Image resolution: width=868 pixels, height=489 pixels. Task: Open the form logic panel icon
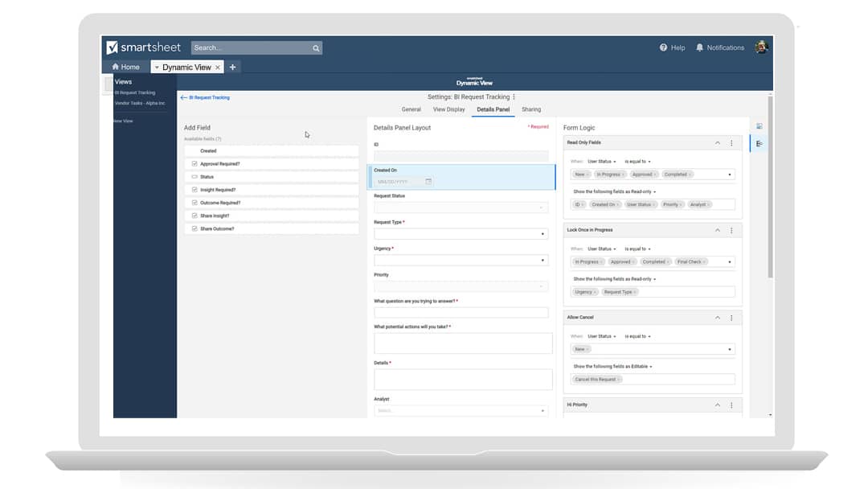click(759, 143)
